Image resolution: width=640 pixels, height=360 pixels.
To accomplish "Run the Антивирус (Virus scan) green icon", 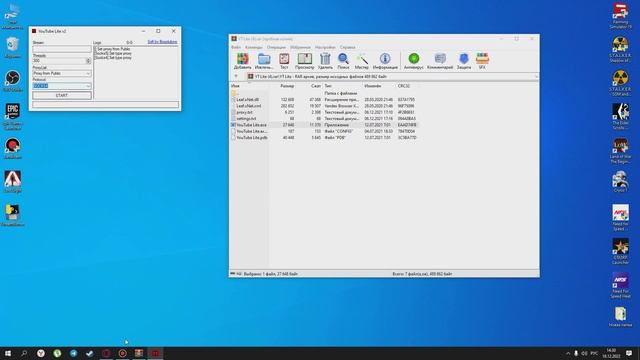I will tap(413, 61).
